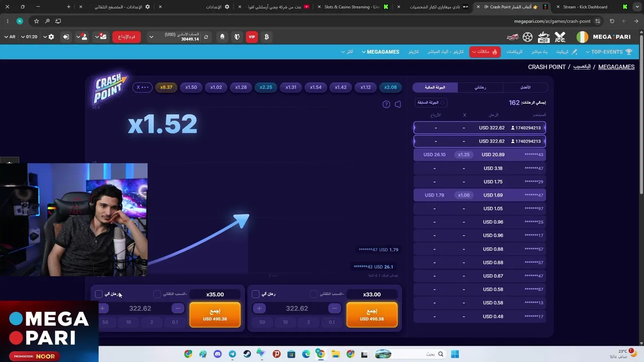Decrease bet amount in the x33.00 panel
Viewport: 644px width, 362px height.
coord(335,309)
